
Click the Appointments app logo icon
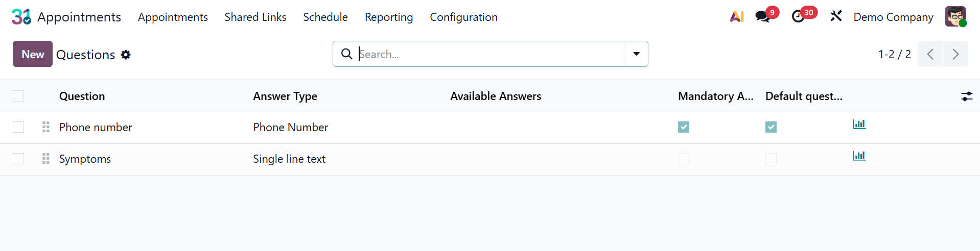(21, 17)
